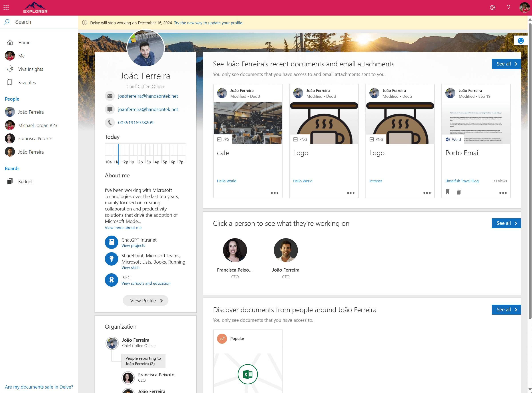Open the new way to update your profile
532x393 pixels.
coord(208,23)
